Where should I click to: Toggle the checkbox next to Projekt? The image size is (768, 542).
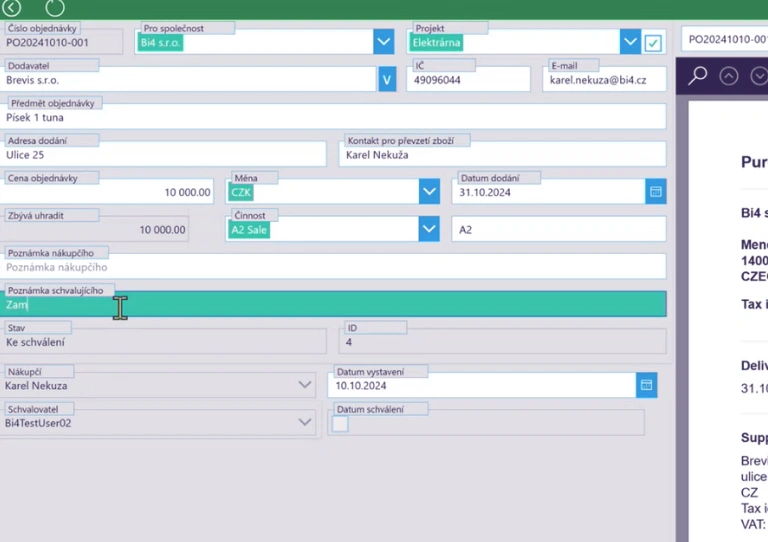click(x=653, y=43)
